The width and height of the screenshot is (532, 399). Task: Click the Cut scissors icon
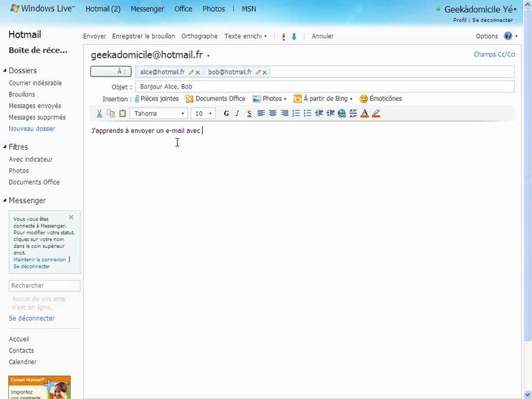coord(99,113)
